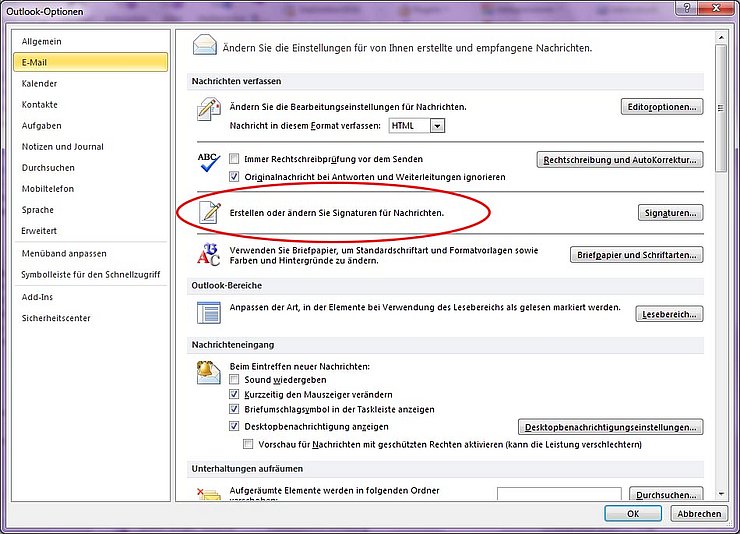This screenshot has width=740, height=534.
Task: Enable Vorschau für Nachrichten mit geschützten Rechten
Action: click(x=248, y=444)
